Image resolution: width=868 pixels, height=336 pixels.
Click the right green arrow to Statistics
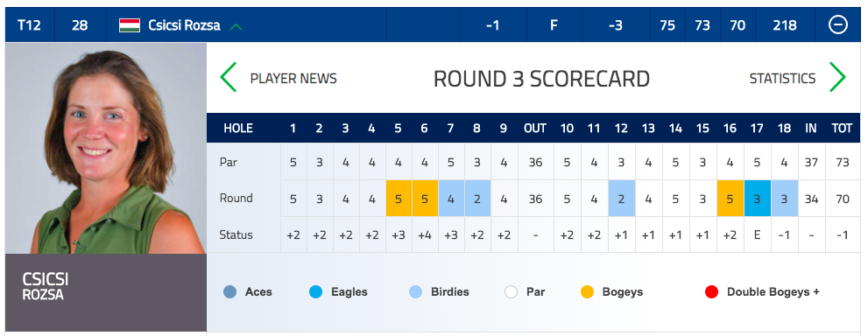[837, 77]
